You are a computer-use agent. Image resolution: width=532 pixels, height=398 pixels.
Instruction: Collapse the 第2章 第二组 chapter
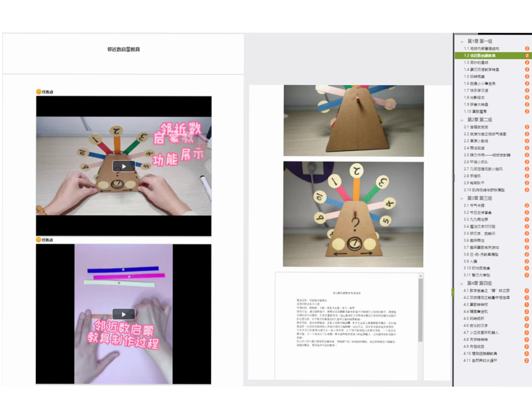(461, 120)
